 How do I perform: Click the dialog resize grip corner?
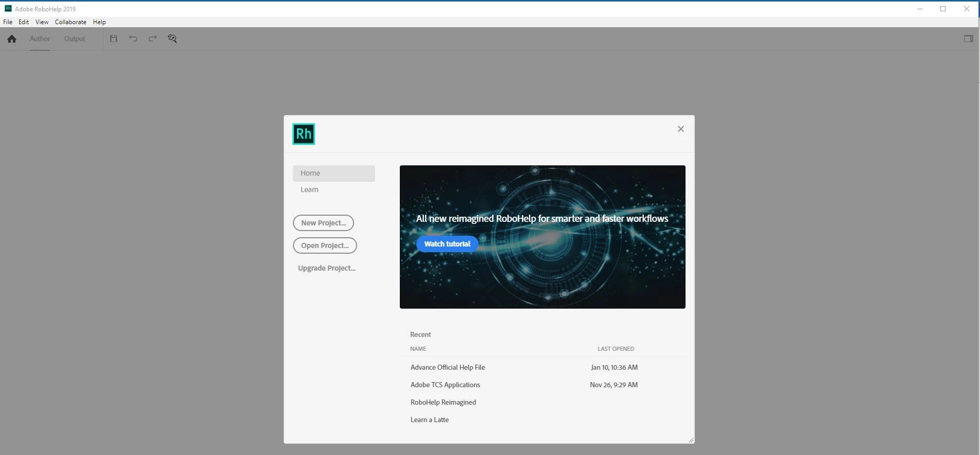tap(691, 440)
